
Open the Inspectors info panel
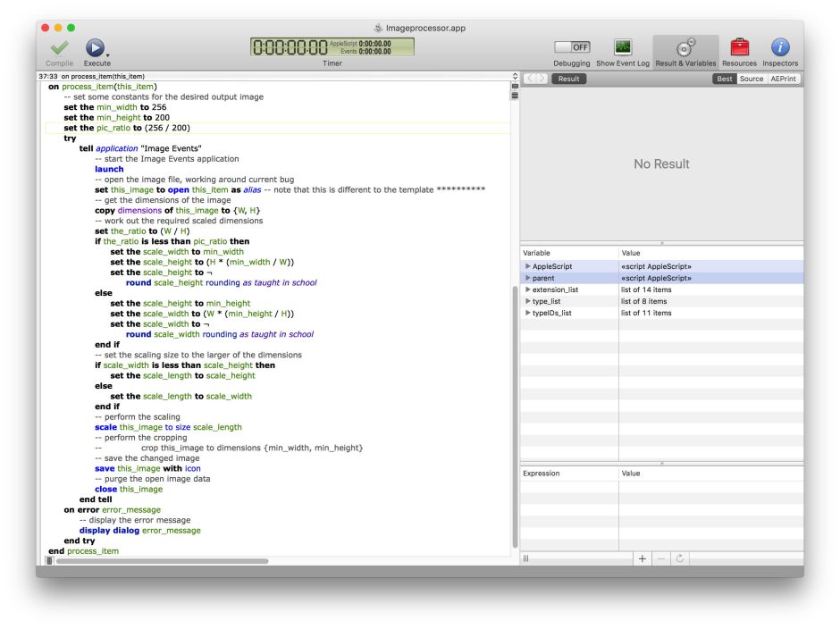(779, 48)
